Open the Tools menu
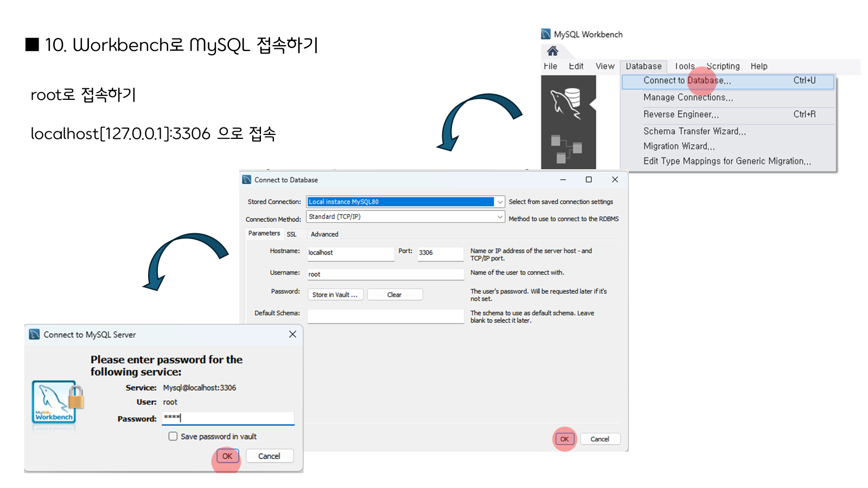Image resolution: width=868 pixels, height=488 pixels. tap(685, 66)
